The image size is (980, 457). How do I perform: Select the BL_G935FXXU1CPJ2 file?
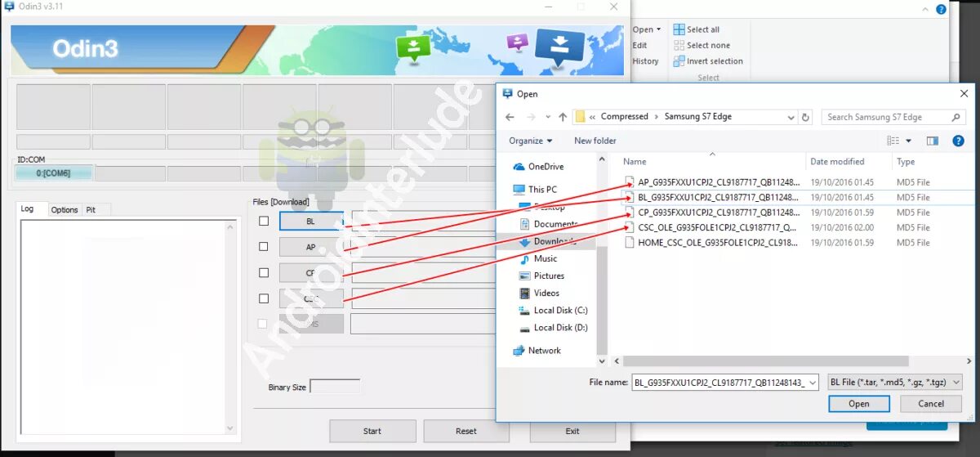point(719,197)
